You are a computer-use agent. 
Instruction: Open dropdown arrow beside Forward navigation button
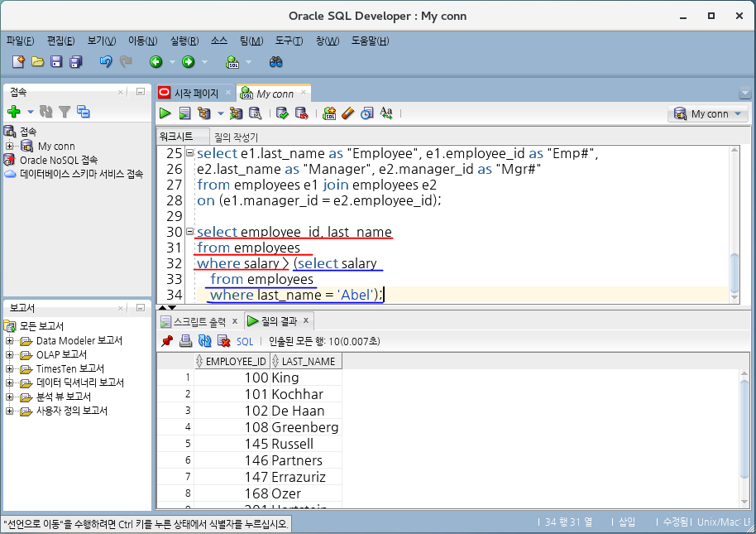pyautogui.click(x=204, y=62)
